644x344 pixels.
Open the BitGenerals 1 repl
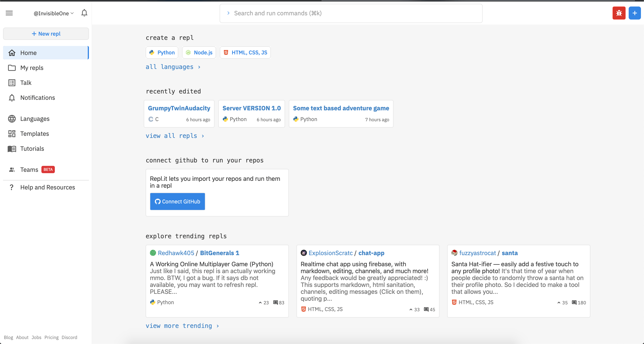click(x=219, y=253)
